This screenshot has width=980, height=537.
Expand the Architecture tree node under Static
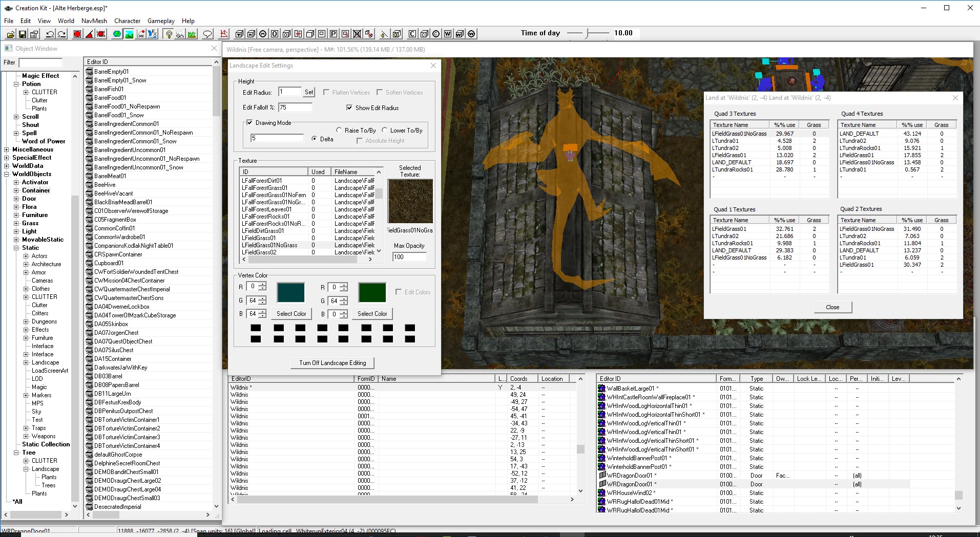tap(26, 264)
